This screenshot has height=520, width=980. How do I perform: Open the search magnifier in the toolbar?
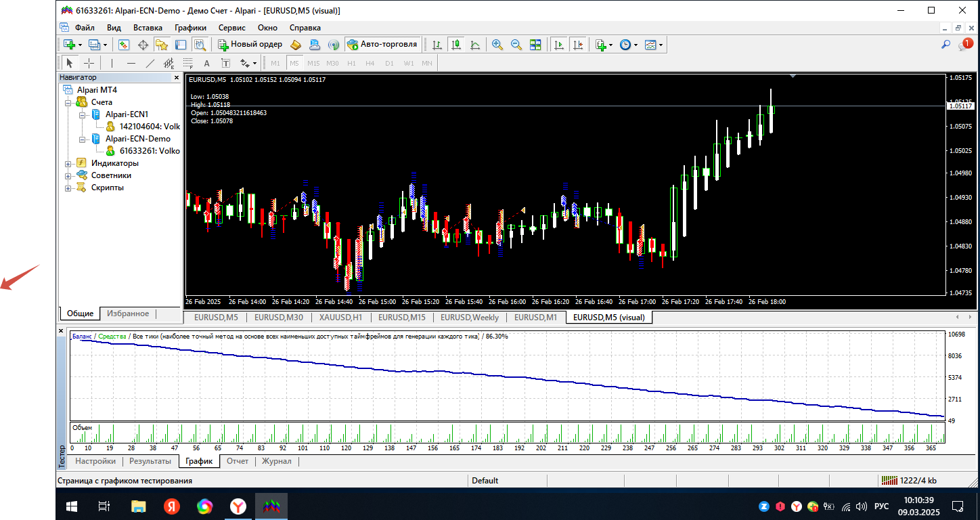point(945,45)
